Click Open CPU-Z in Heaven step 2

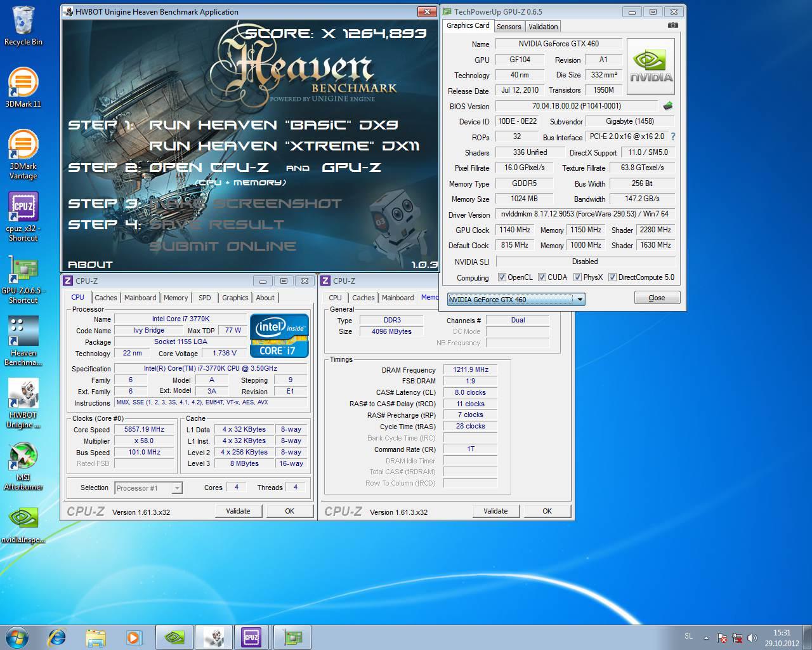point(209,168)
